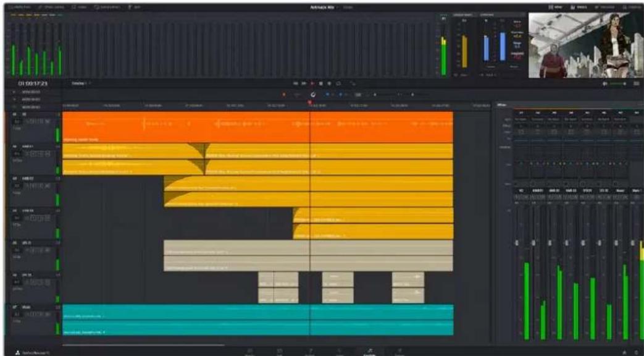This screenshot has height=356, width=644.
Task: Click the viewer layout icon beside volume slider
Action: point(636,83)
